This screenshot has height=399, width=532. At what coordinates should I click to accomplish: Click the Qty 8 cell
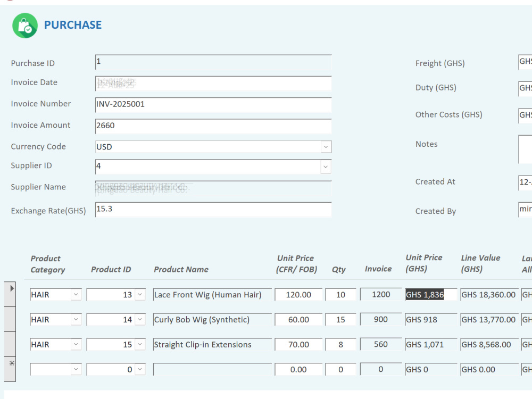click(x=340, y=344)
